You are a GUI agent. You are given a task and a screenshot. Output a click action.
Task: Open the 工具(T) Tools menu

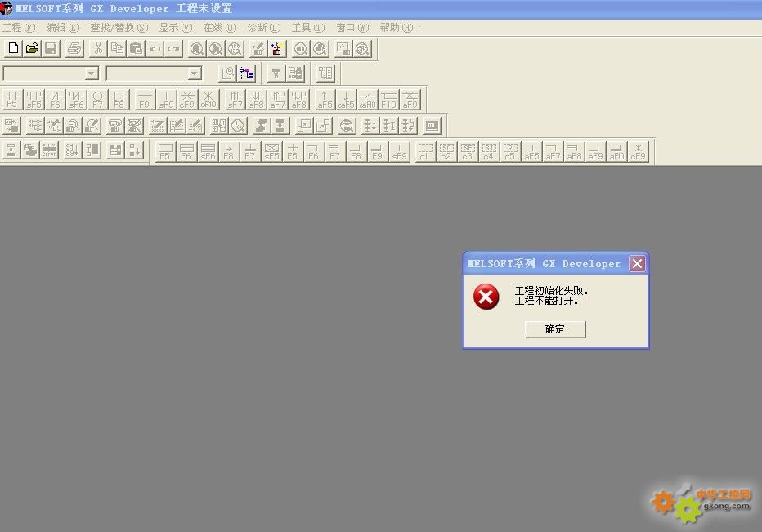click(308, 28)
